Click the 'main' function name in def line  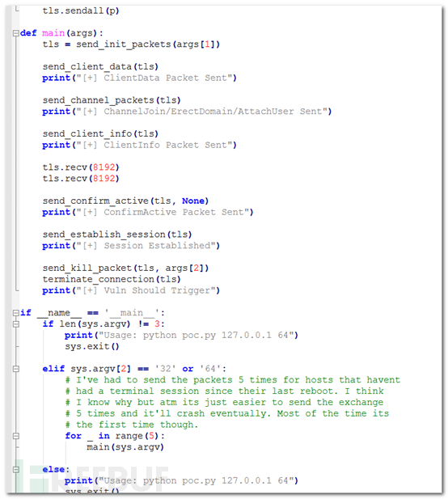coord(53,33)
